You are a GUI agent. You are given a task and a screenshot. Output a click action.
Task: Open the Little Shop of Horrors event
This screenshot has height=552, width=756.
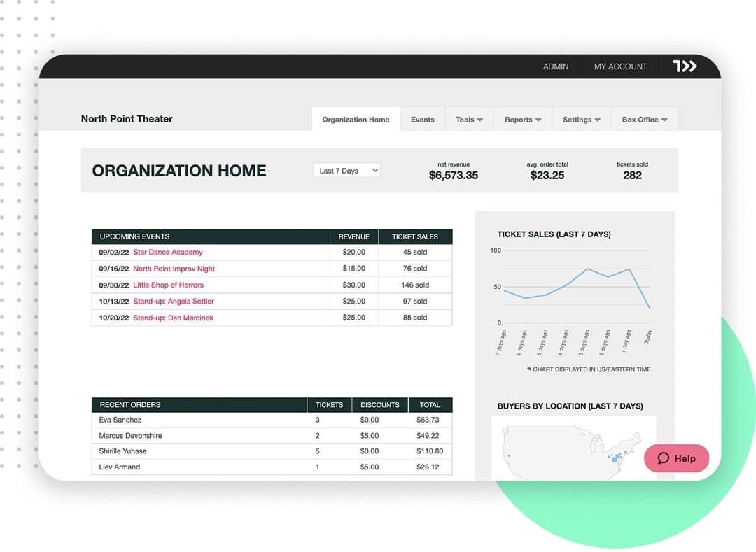(168, 285)
